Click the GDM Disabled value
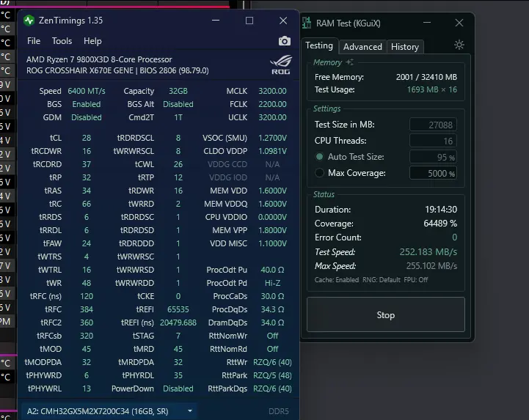 (x=87, y=117)
